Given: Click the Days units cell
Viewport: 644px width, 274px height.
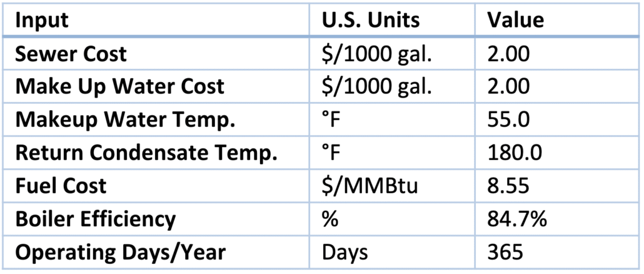Looking at the screenshot, I should click(345, 252).
